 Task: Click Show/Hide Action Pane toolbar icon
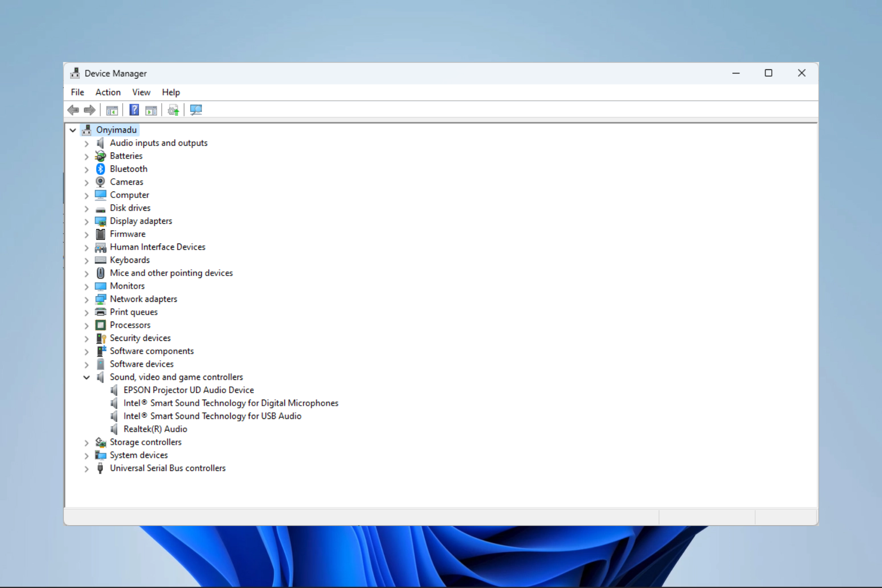[151, 110]
